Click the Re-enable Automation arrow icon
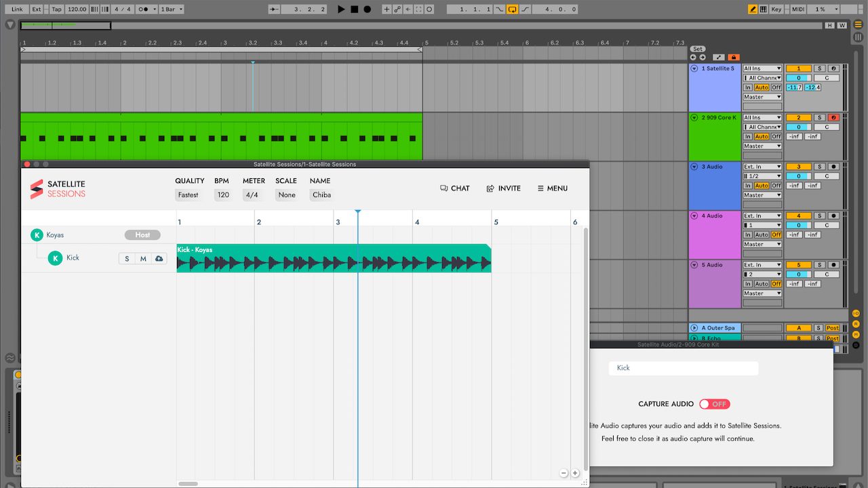Image resolution: width=868 pixels, height=488 pixels. click(x=408, y=9)
